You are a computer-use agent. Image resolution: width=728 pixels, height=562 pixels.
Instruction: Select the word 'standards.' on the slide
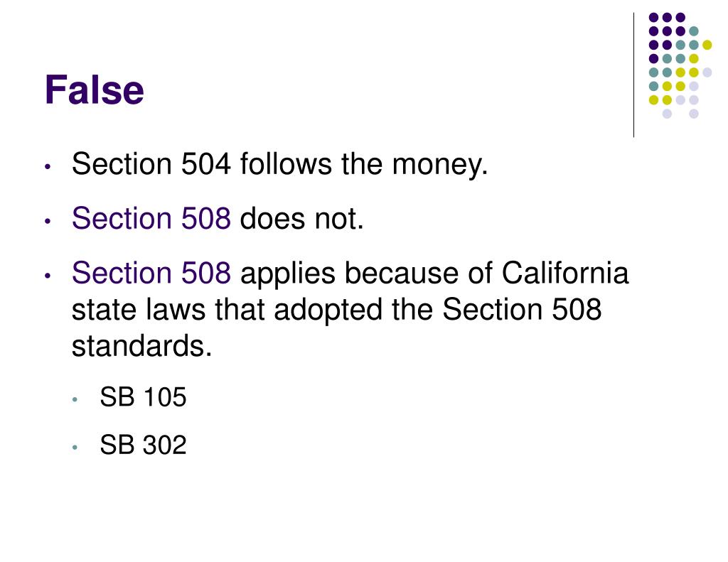click(x=141, y=346)
